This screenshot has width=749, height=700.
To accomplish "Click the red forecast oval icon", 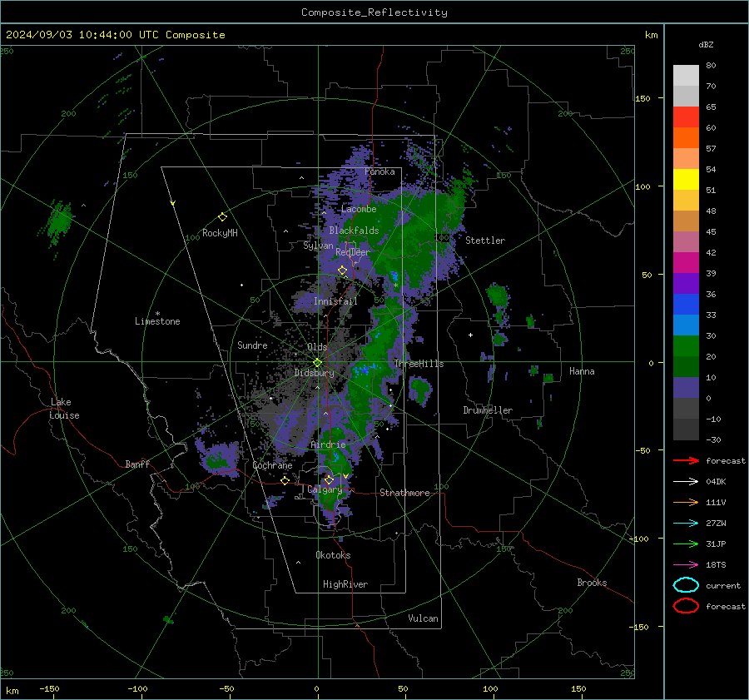I will [x=686, y=606].
